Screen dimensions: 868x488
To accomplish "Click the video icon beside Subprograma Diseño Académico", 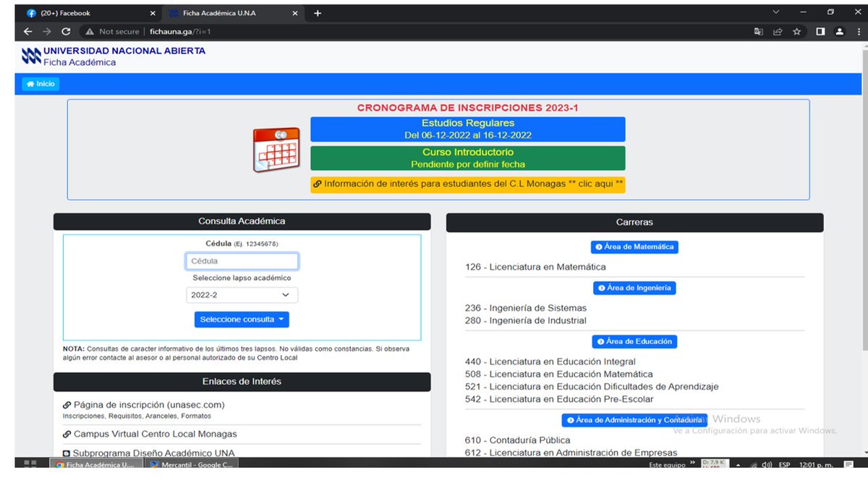I will coord(69,453).
